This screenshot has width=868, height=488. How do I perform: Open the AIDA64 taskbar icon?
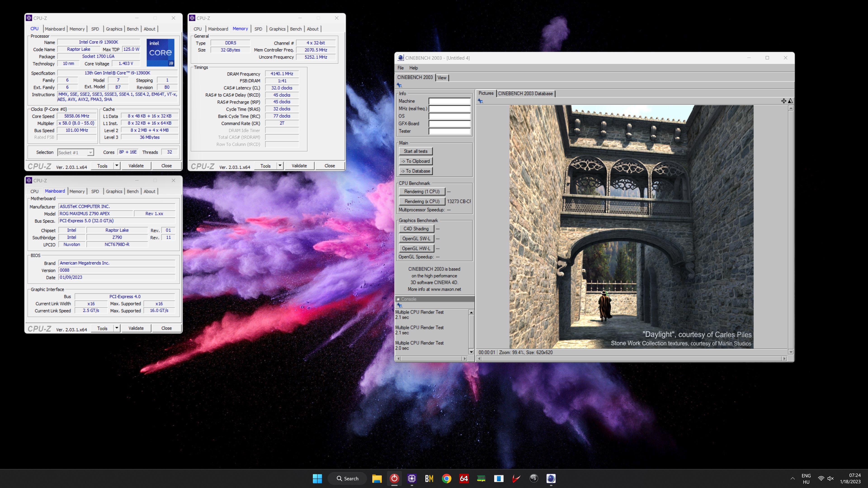(x=464, y=478)
